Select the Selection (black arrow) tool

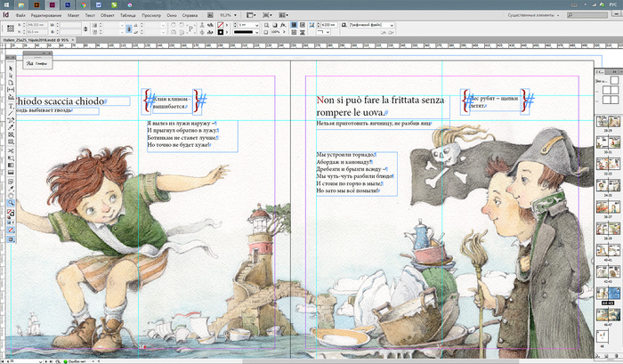click(11, 68)
